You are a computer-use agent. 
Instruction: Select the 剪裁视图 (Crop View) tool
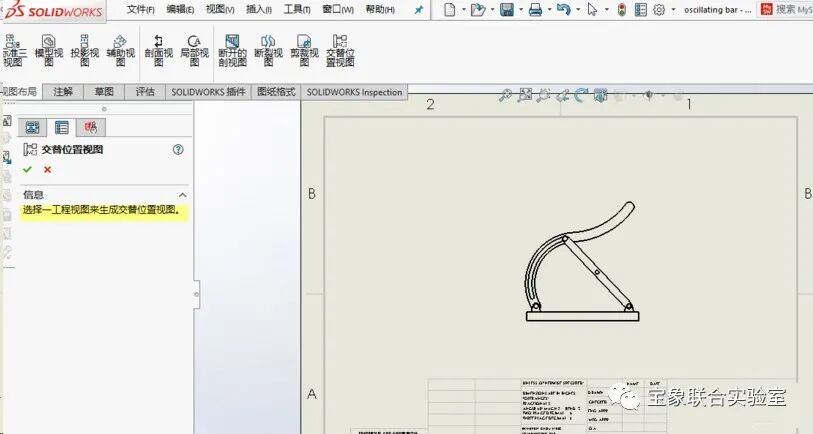pyautogui.click(x=304, y=51)
